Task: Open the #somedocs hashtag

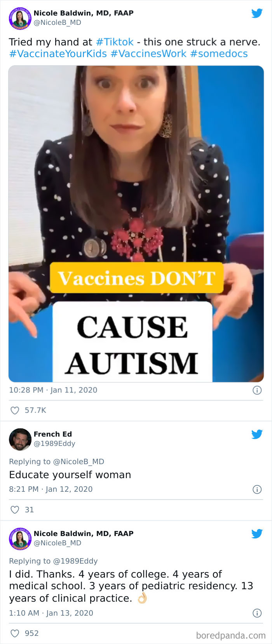Action: [x=219, y=54]
